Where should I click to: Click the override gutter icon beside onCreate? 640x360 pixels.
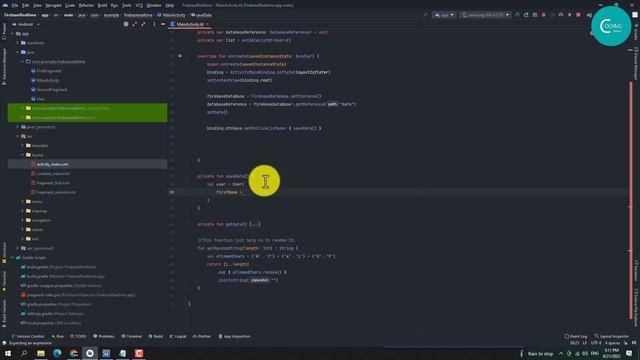pos(180,56)
